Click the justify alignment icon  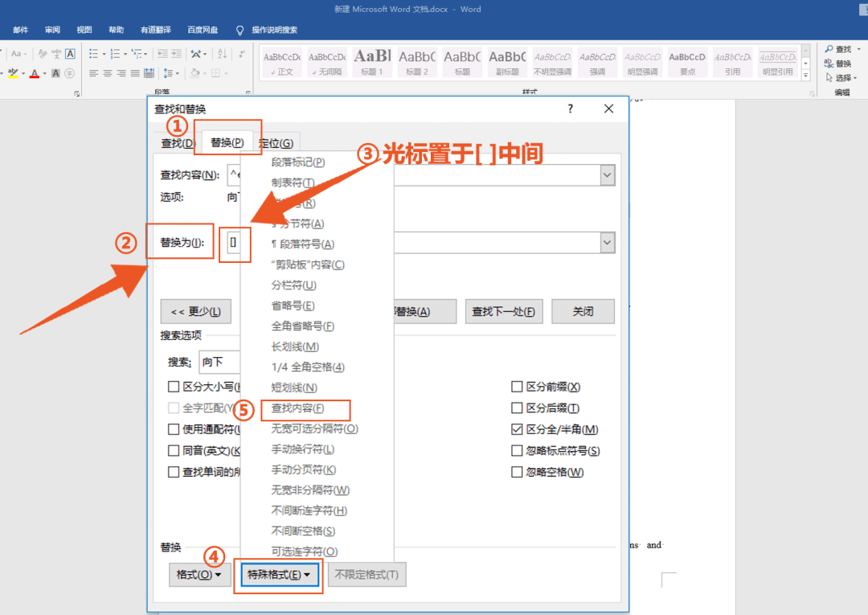[135, 73]
